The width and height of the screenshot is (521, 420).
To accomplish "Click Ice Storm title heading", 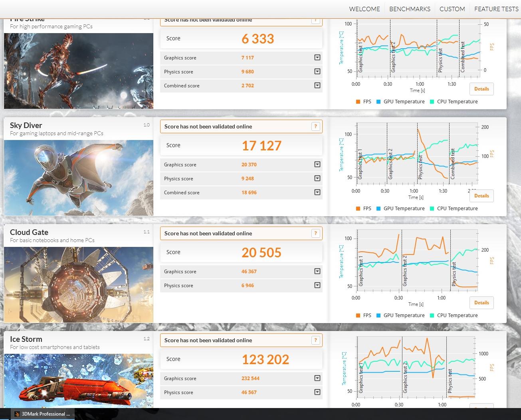I will [26, 339].
